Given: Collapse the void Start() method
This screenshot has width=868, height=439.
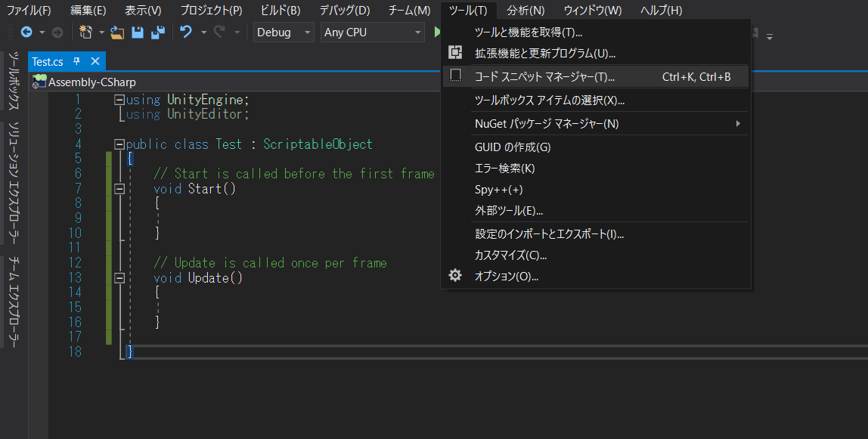Looking at the screenshot, I should click(119, 189).
